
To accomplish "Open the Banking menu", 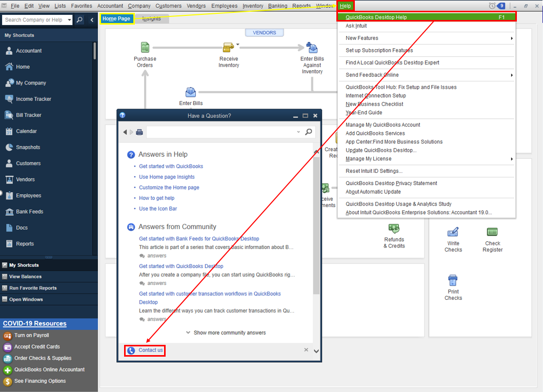I will 277,6.
